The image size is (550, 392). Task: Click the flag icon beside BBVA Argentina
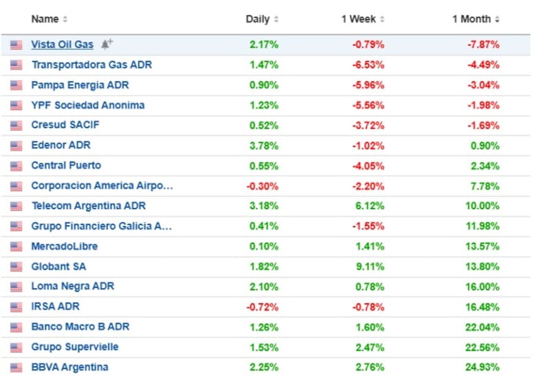tap(16, 368)
